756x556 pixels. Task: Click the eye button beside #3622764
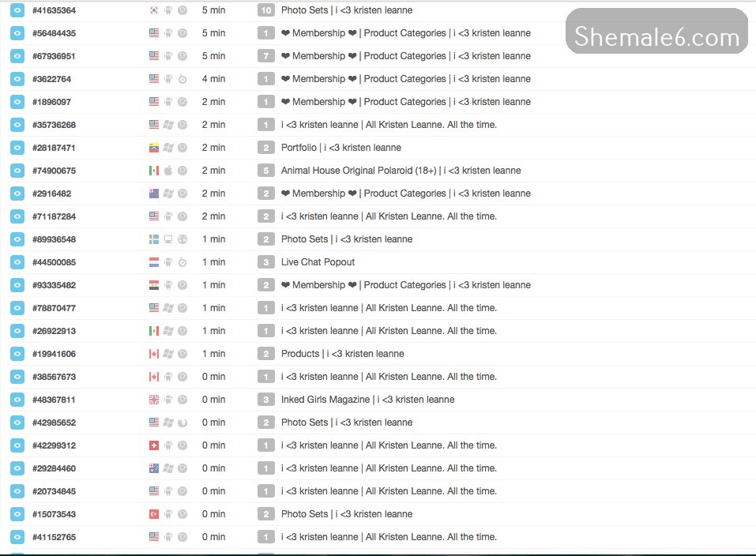coord(17,79)
